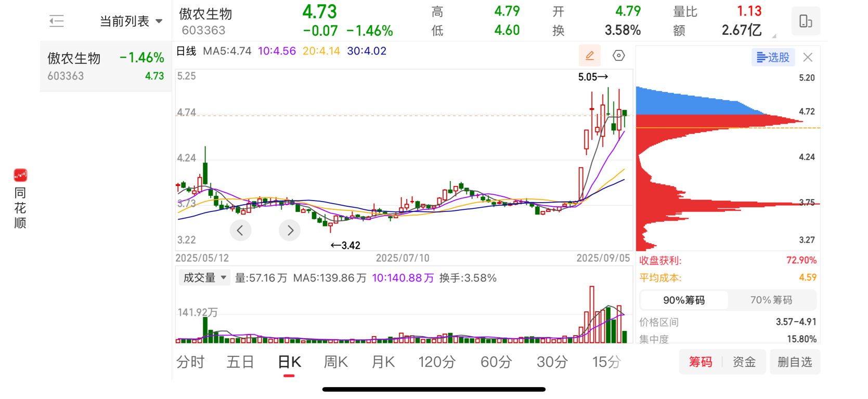868x399 pixels.
Task: Select the 日K tab
Action: pyautogui.click(x=289, y=362)
